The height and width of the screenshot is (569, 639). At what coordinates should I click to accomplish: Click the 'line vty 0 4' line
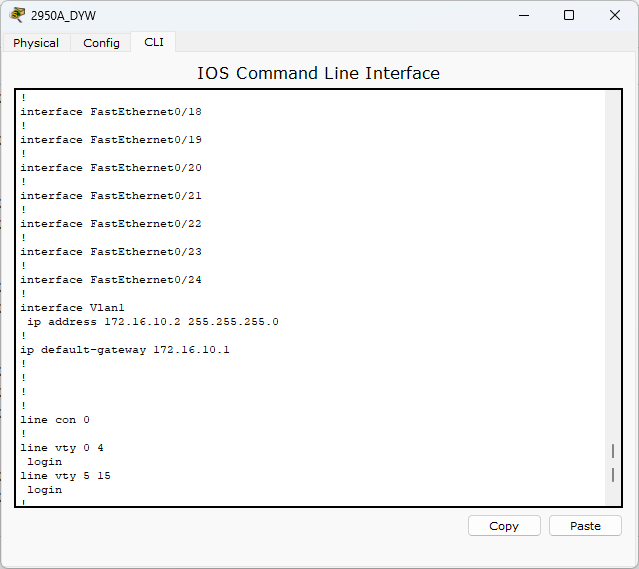coord(62,448)
